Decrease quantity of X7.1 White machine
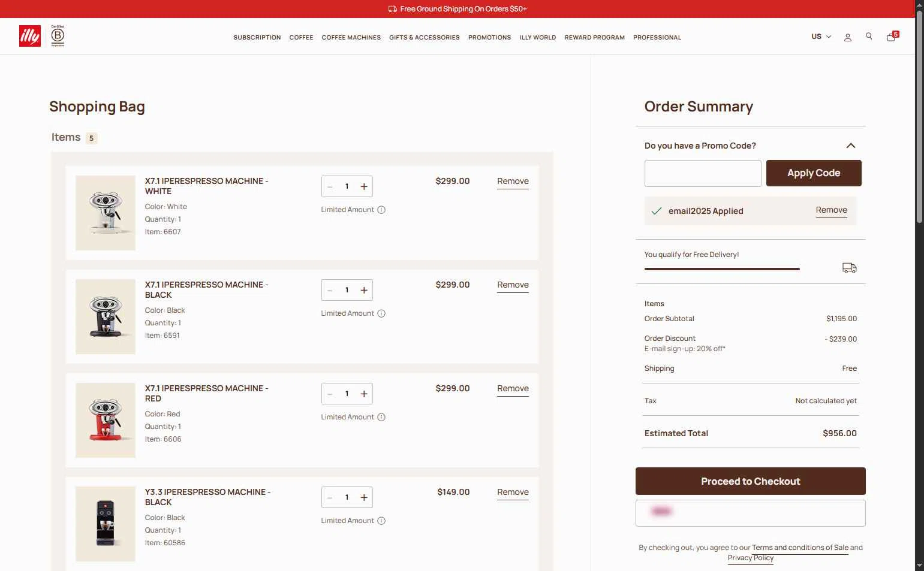 [x=330, y=186]
